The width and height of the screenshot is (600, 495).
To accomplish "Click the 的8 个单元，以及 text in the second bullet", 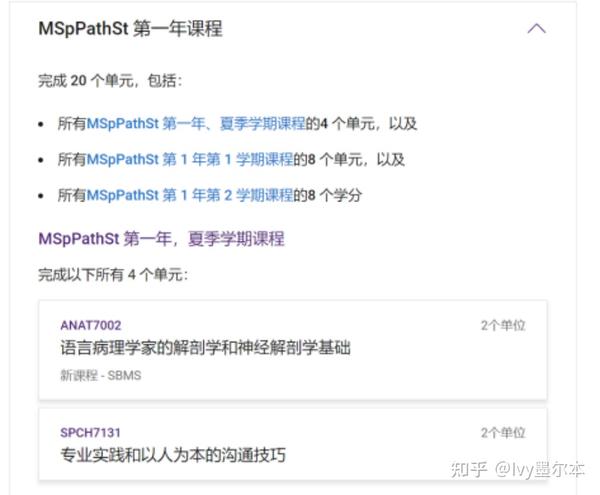I will [x=349, y=159].
